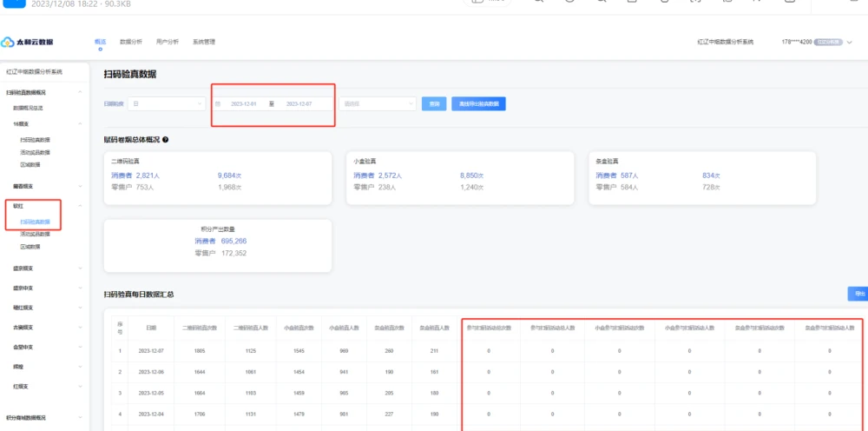The image size is (868, 431).
Task: Open the user account chevron next to 178****4200
Action: coord(849,42)
